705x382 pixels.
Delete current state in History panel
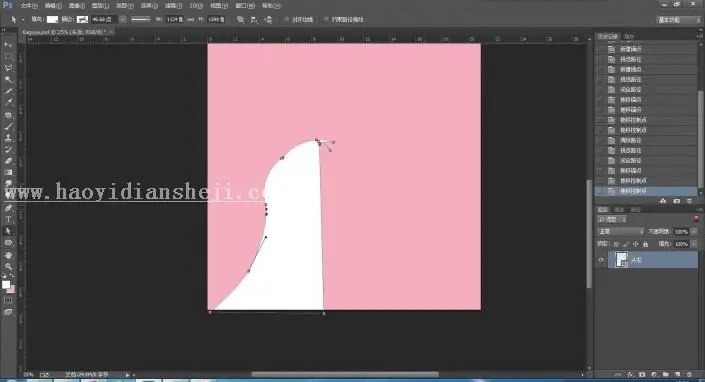690,201
